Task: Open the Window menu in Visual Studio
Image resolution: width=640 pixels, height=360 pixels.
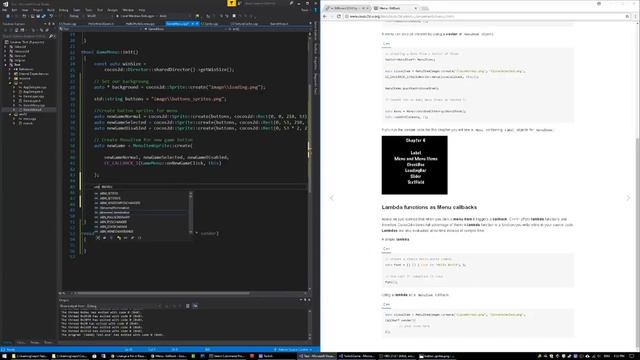Action: 128,10
